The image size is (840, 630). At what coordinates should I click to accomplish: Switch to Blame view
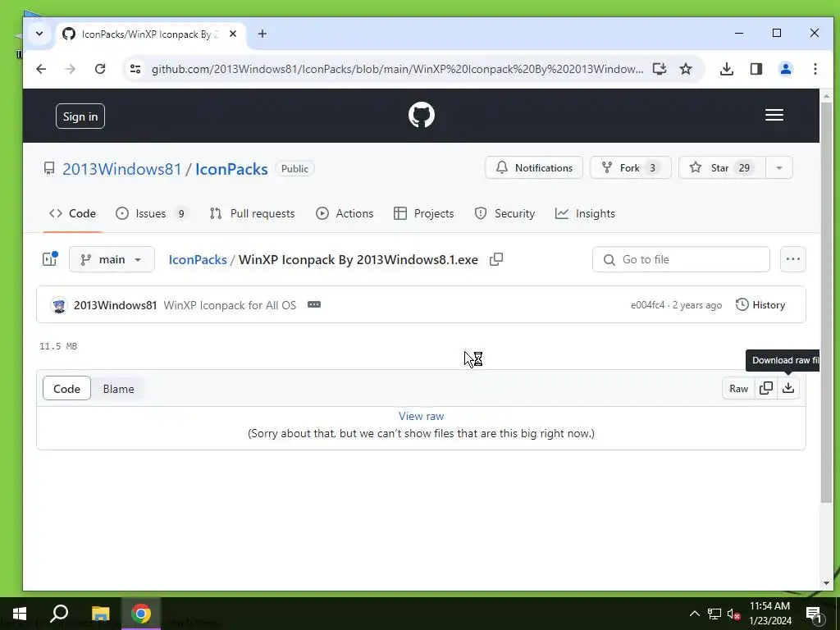click(x=118, y=388)
